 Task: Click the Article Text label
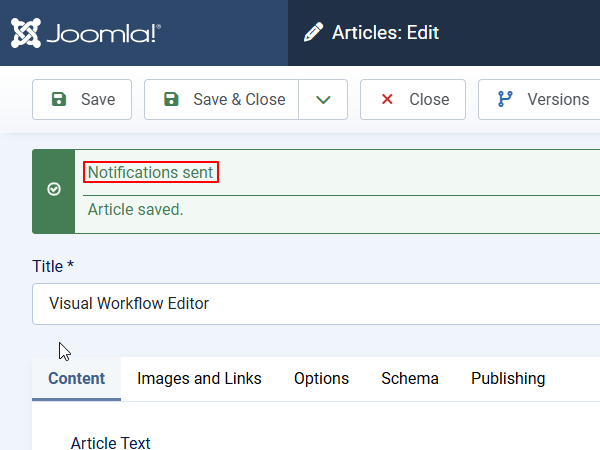coord(110,442)
